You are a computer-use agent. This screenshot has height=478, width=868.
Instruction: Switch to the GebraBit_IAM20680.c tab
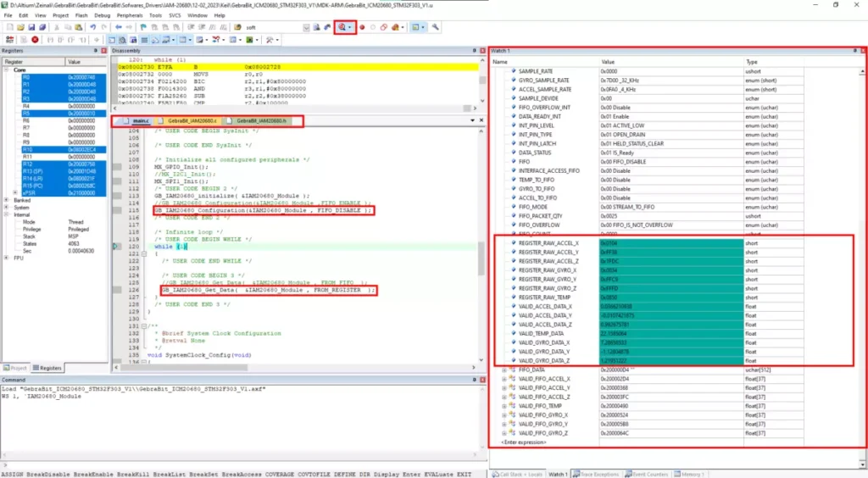[x=192, y=121]
